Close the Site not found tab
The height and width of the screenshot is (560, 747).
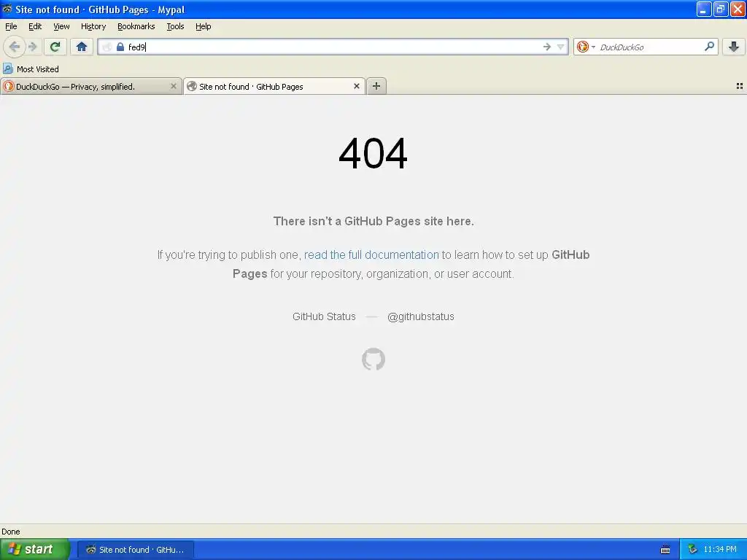pos(356,86)
